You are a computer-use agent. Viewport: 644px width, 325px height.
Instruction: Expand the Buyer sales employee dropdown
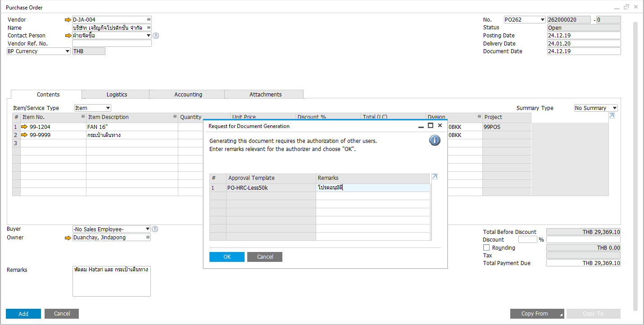147,229
